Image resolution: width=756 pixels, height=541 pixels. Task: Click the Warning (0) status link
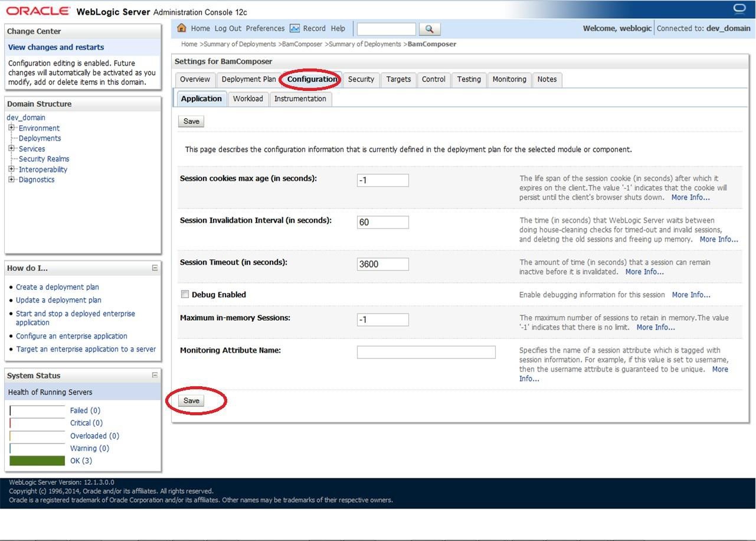click(90, 448)
